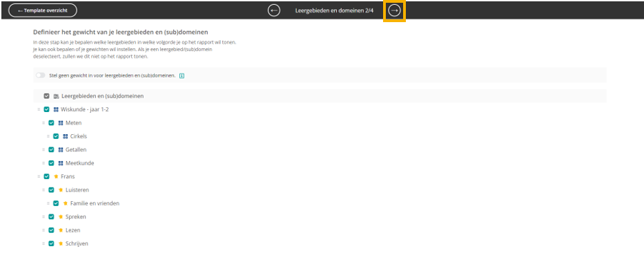Click the yellow star icon of Frans
The image size is (644, 260).
(56, 176)
